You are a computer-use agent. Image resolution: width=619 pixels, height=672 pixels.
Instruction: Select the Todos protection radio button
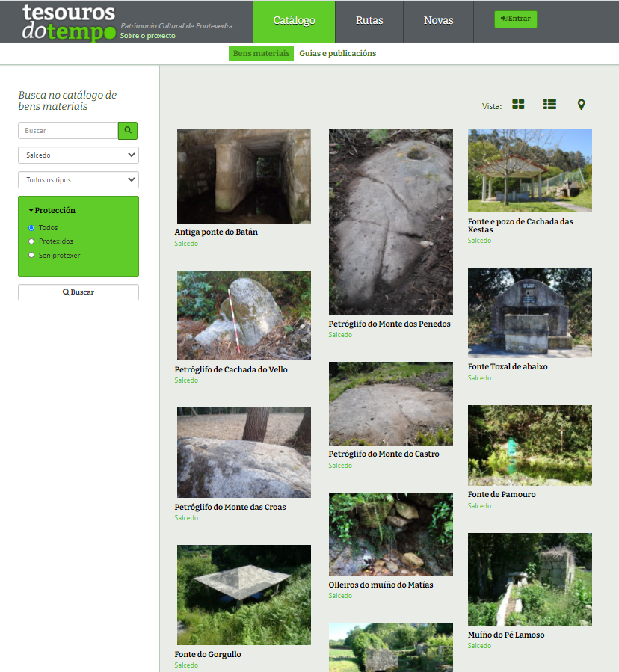[x=31, y=228]
